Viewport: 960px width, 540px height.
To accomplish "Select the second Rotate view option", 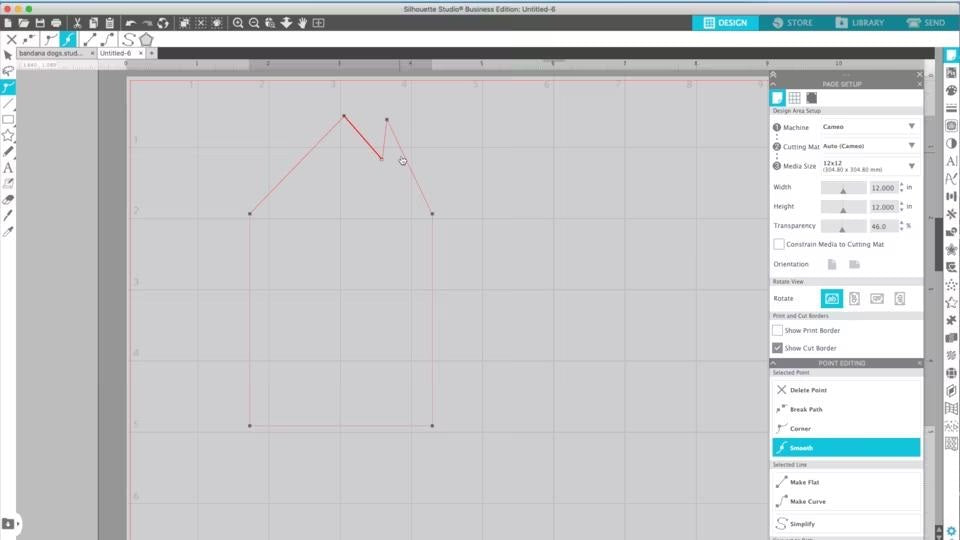I will click(x=854, y=299).
